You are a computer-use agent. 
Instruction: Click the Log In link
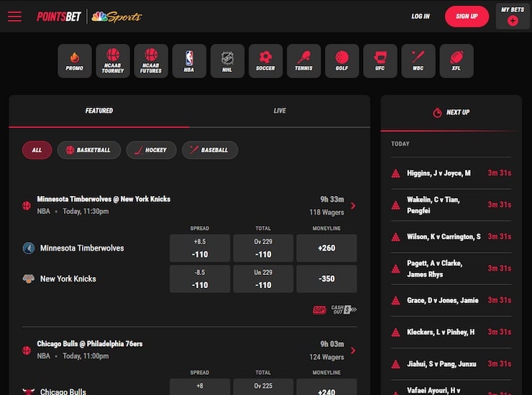(421, 17)
